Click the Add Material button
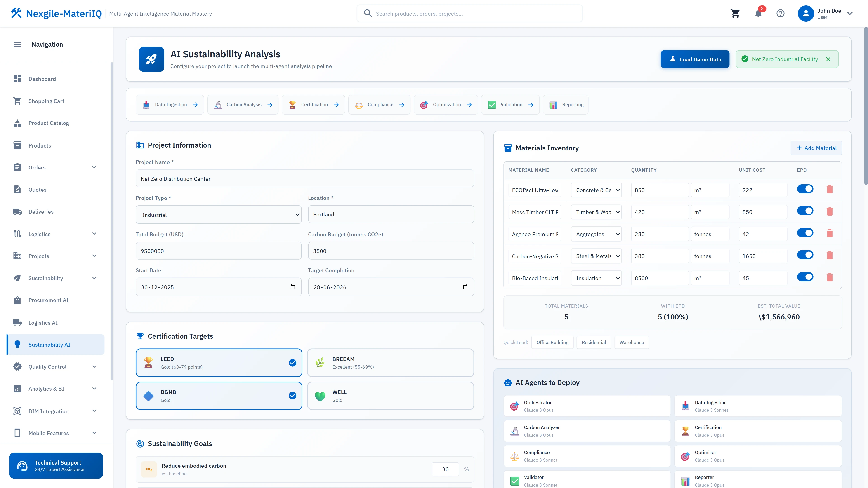This screenshot has height=488, width=868. point(816,148)
